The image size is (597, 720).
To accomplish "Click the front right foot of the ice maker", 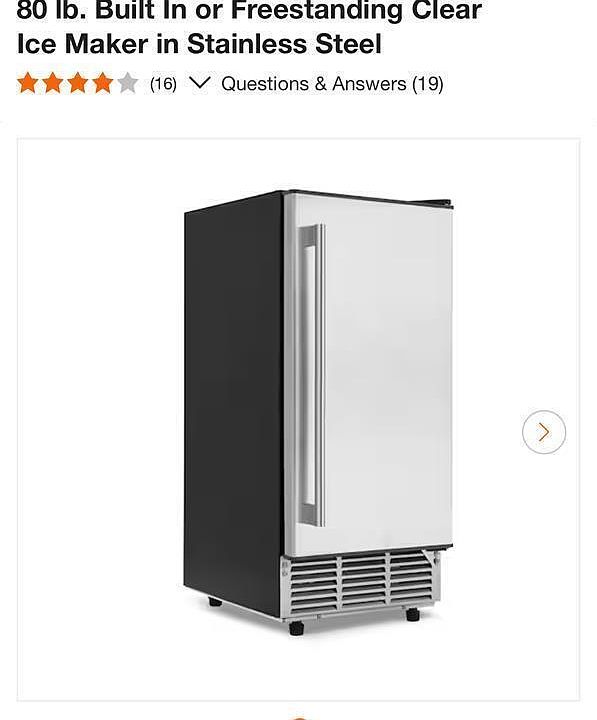I will 412,614.
